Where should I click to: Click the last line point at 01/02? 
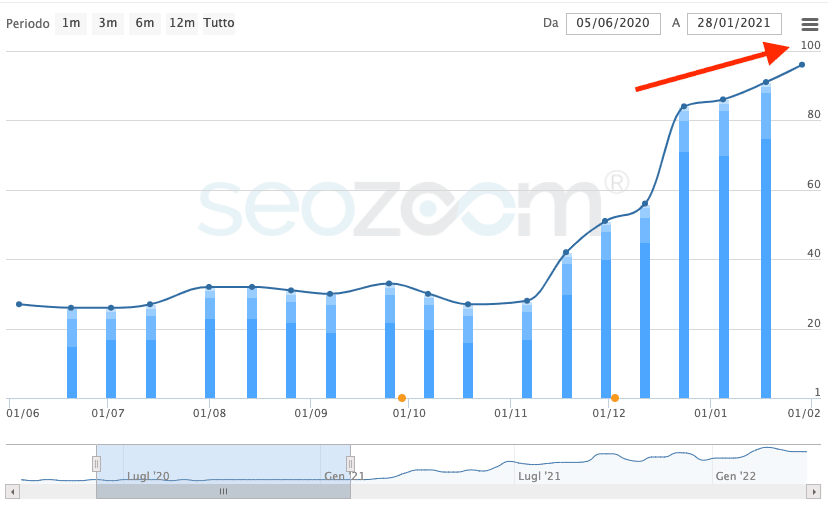coord(802,65)
